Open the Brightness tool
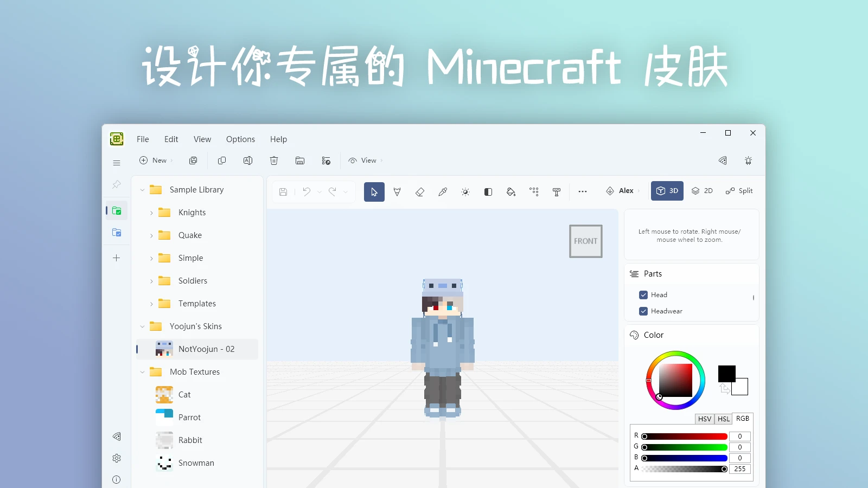 point(465,191)
